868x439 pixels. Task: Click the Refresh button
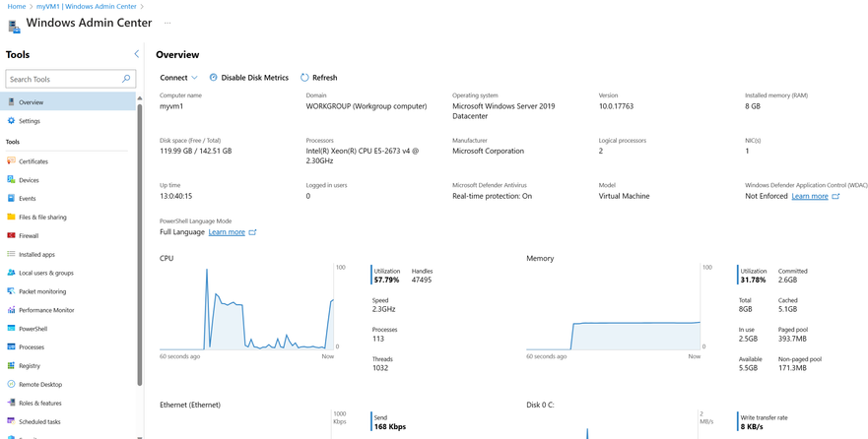[x=319, y=78]
